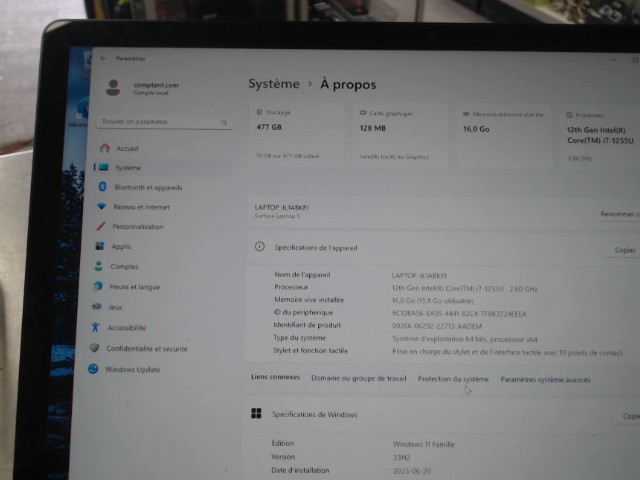Click the 16,0 Go memory card
Image resolution: width=640 pixels, height=480 pixels.
[504, 137]
